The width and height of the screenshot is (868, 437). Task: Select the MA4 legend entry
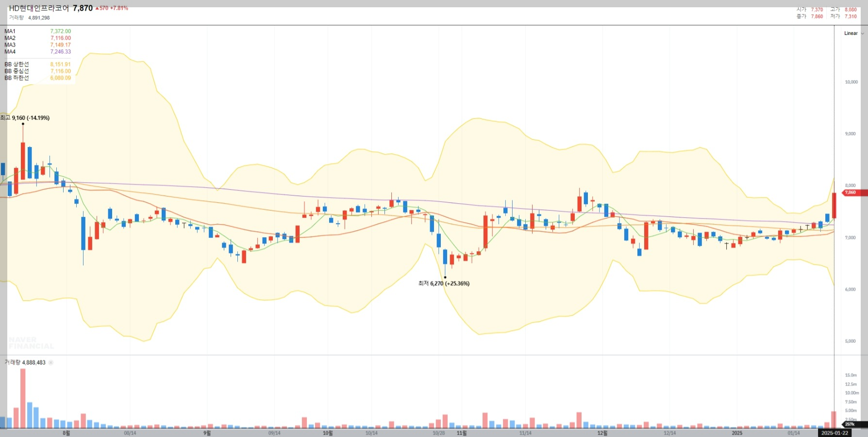(x=37, y=51)
